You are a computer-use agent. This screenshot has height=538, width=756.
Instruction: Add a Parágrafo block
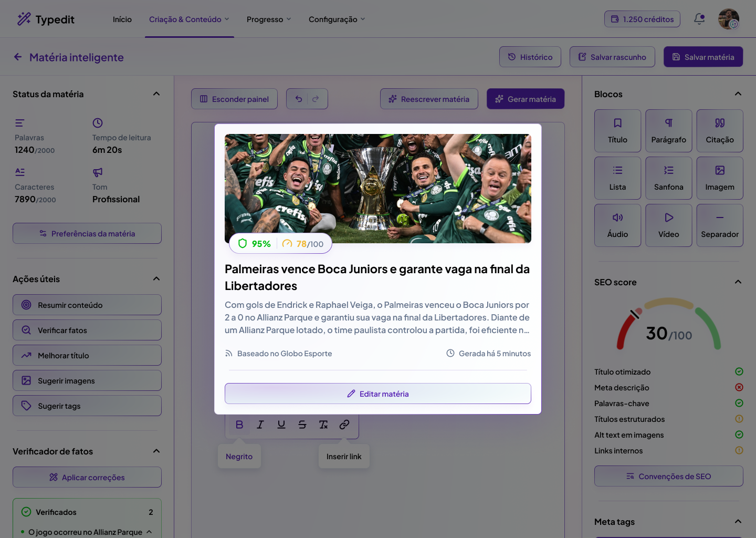point(668,131)
